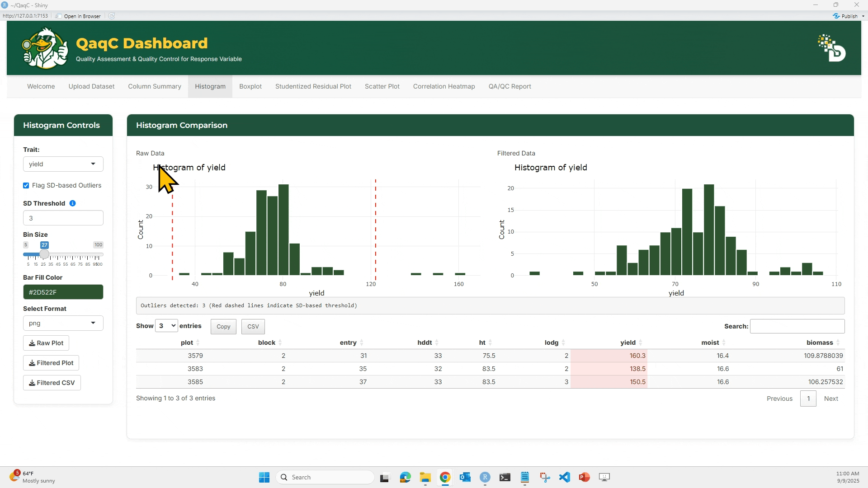
Task: Open the Boxplot tab
Action: tap(250, 86)
